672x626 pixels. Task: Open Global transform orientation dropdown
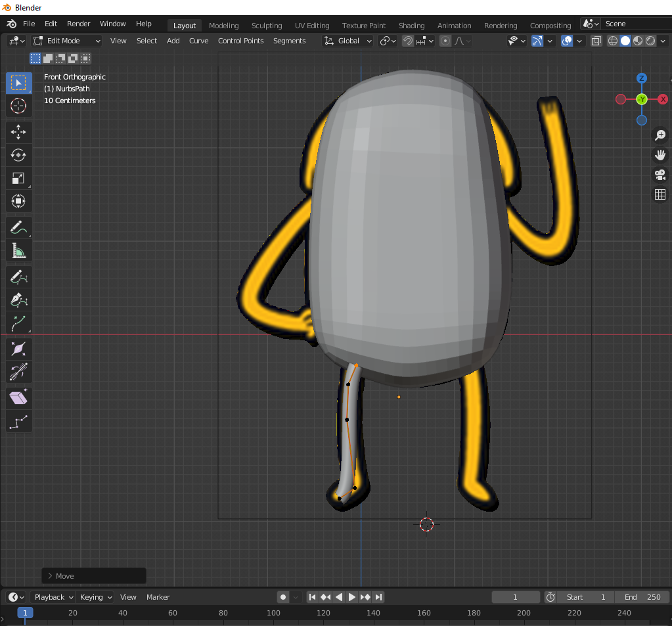point(347,41)
